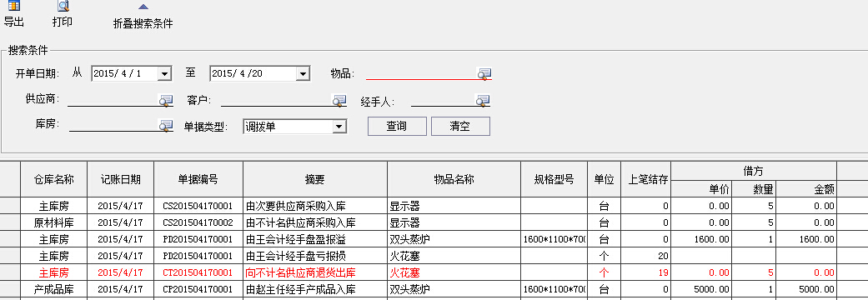Focus the 经手人 input field
Screen dimensions: 868x300
443,100
